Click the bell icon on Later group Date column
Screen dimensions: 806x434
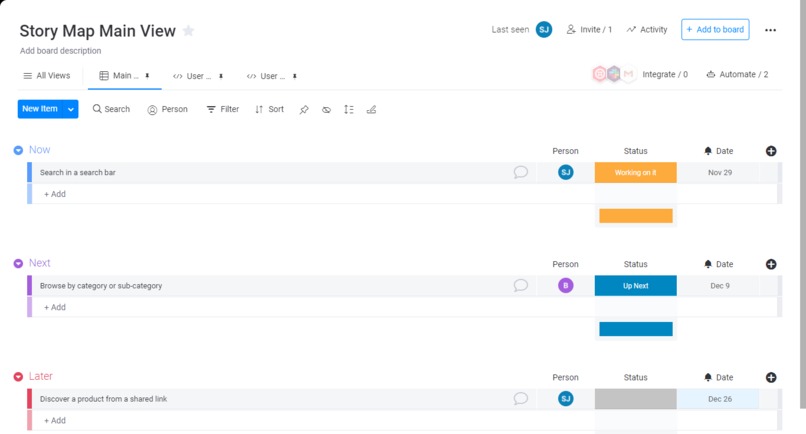click(x=708, y=377)
